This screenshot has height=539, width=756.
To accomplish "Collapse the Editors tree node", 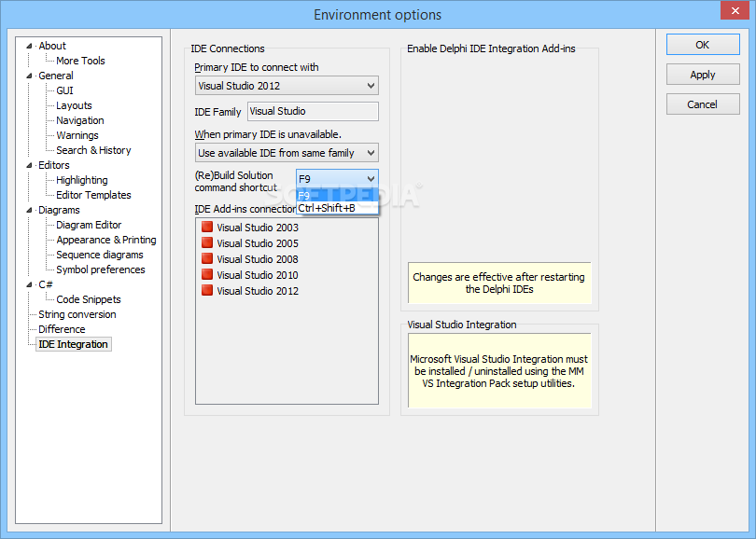I will coord(30,165).
